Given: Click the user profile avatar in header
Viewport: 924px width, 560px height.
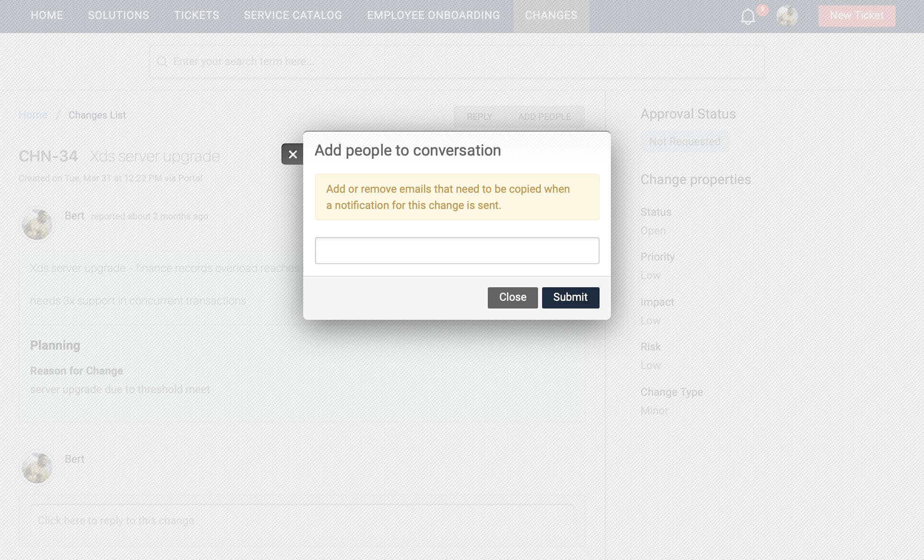Looking at the screenshot, I should [x=786, y=16].
